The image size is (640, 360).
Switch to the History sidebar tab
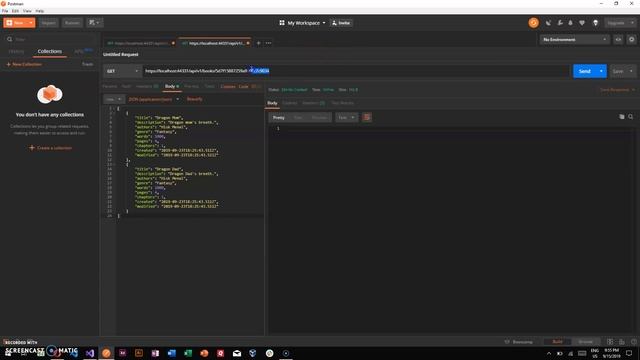pos(16,51)
